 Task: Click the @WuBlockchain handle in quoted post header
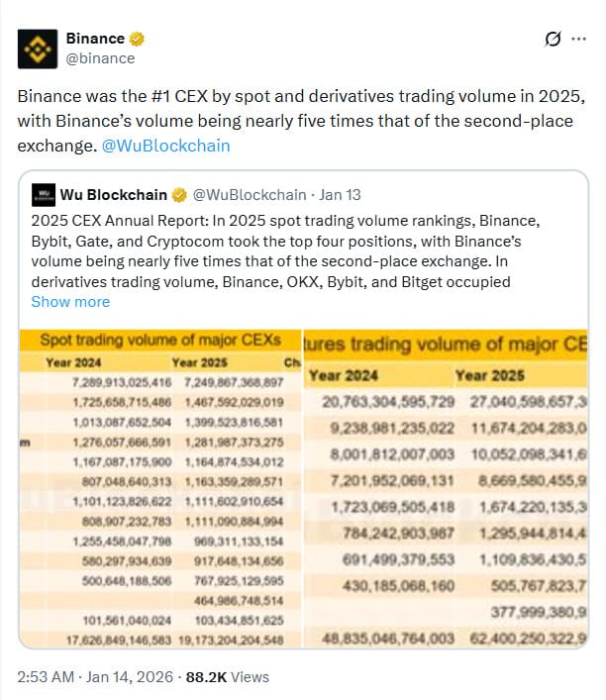249,194
